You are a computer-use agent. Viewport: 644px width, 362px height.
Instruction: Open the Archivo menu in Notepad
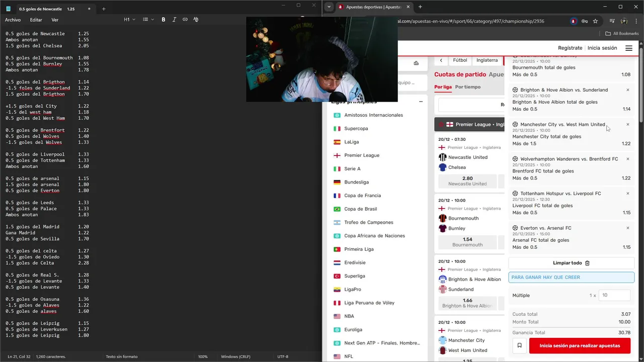point(13,20)
